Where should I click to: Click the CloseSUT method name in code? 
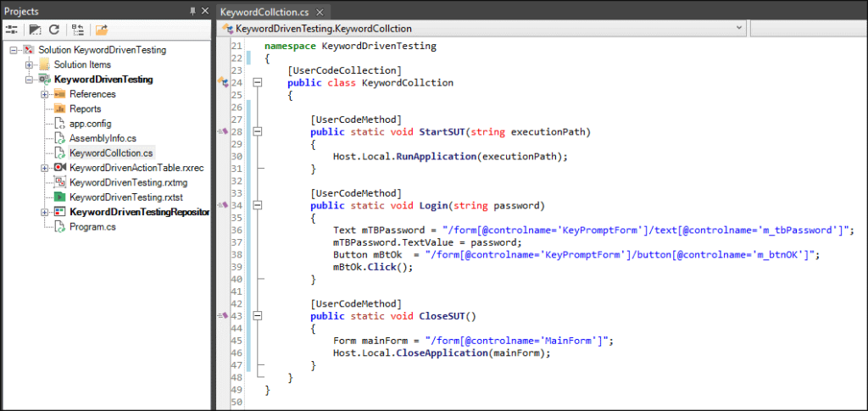[x=442, y=316]
